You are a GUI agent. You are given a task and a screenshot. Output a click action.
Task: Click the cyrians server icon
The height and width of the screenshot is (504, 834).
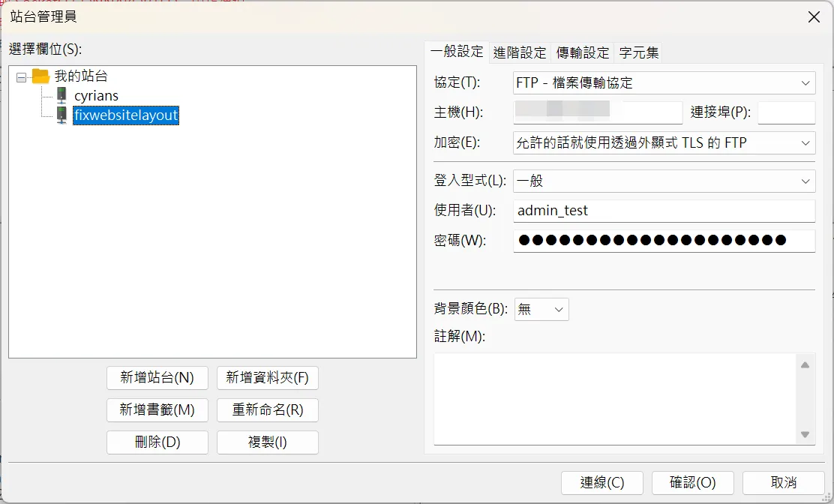coord(61,96)
